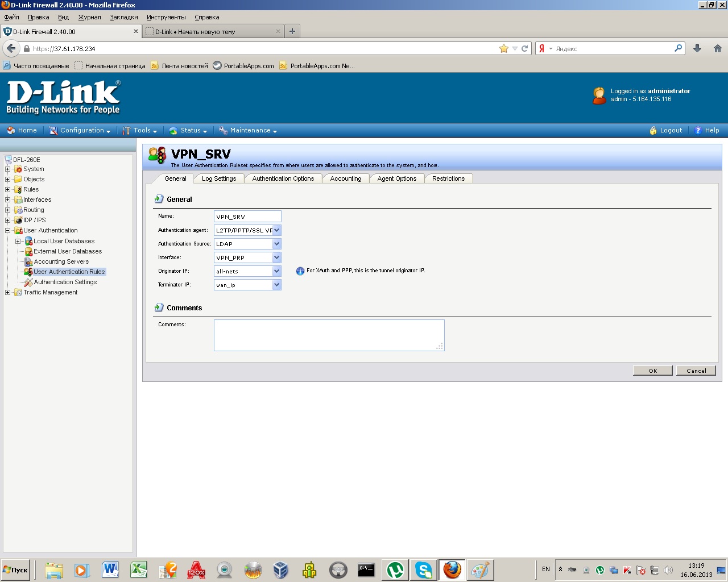
Task: Click the Authentication Settings icon in tree
Action: [28, 282]
